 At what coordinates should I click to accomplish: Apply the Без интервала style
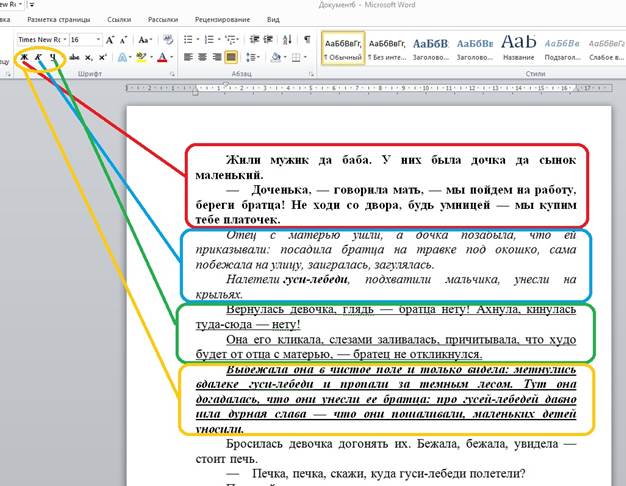(x=387, y=48)
